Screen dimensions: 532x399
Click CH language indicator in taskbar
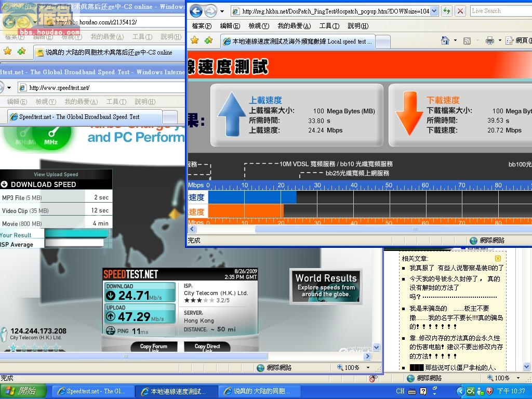coord(400,391)
